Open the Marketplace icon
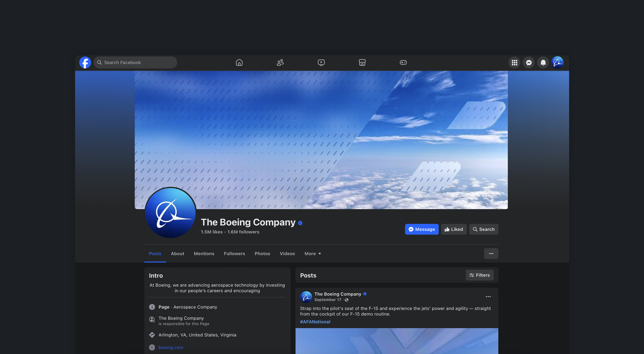The image size is (644, 354). pyautogui.click(x=362, y=62)
